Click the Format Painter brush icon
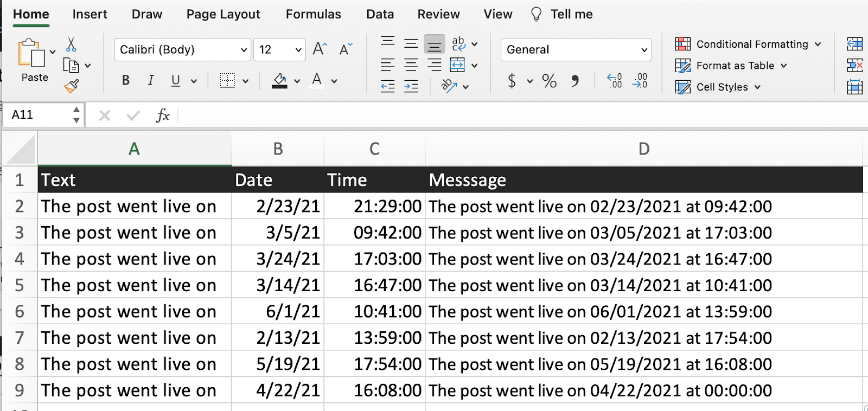Screen dimensions: 868x411 click(x=71, y=86)
